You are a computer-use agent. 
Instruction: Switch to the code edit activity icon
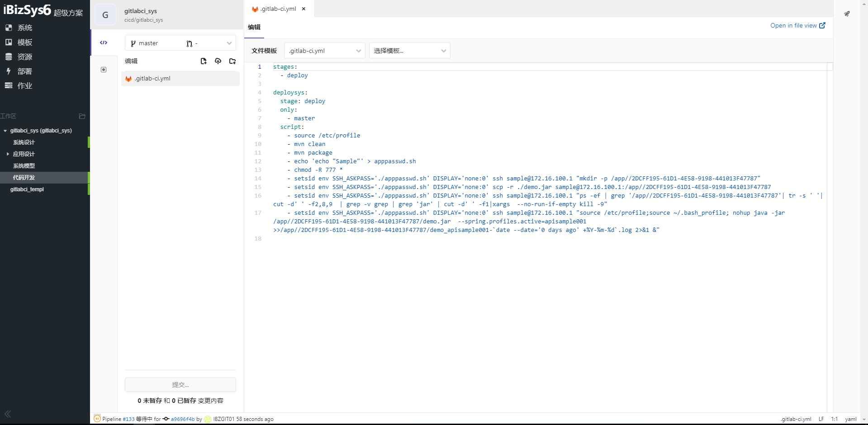point(104,42)
